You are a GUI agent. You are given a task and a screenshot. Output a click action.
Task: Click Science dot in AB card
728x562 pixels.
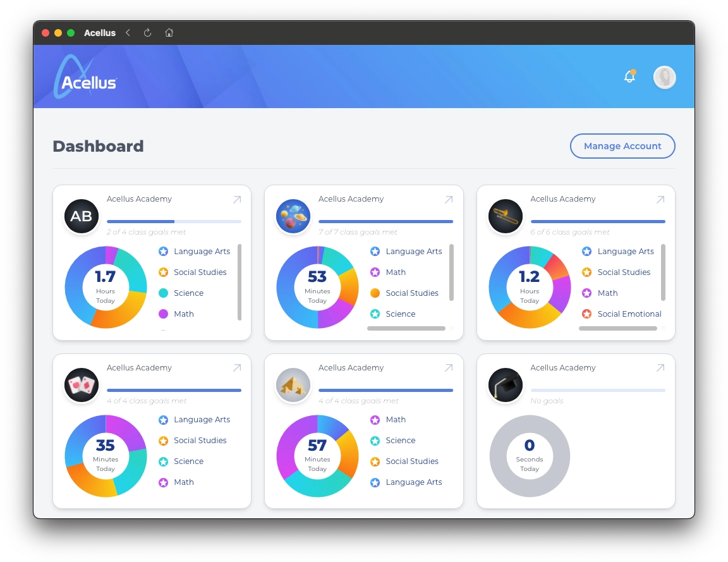coord(164,293)
